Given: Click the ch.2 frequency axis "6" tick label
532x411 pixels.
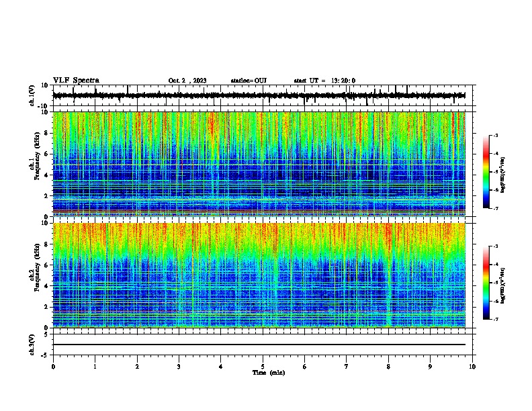Looking at the screenshot, I should [46, 265].
